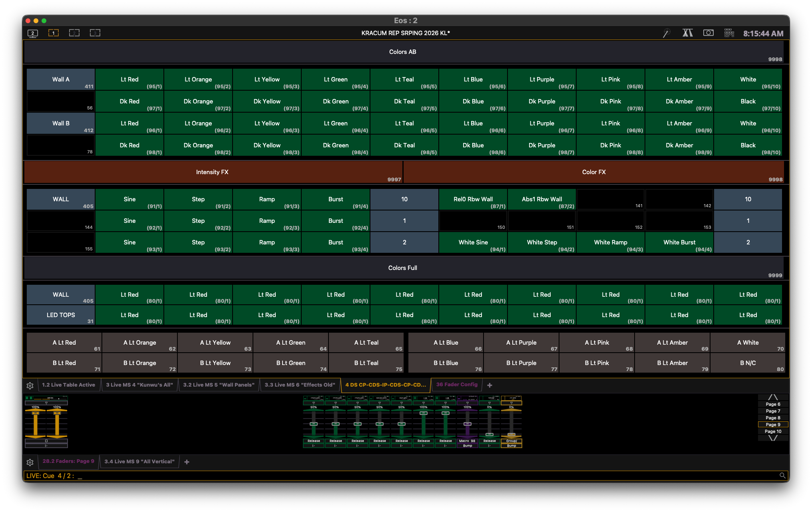Switch to 3.4 Live MS 9 All Vertical tab

click(x=139, y=462)
